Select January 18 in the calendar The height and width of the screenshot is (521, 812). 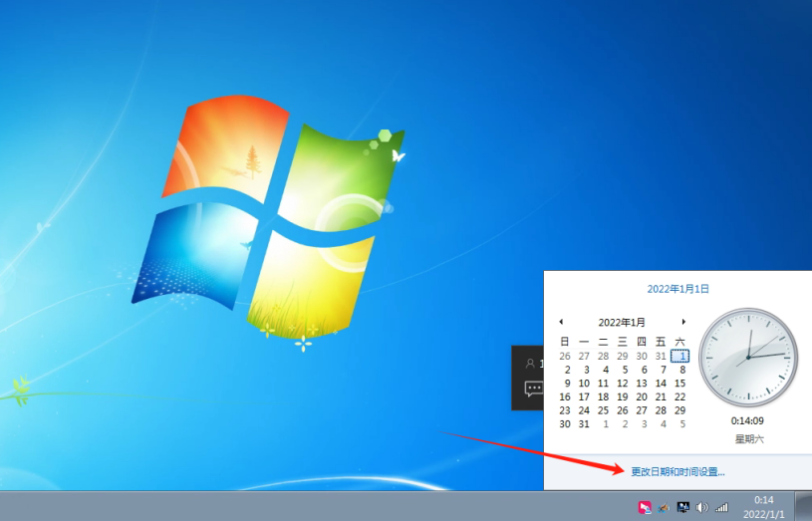(x=604, y=396)
